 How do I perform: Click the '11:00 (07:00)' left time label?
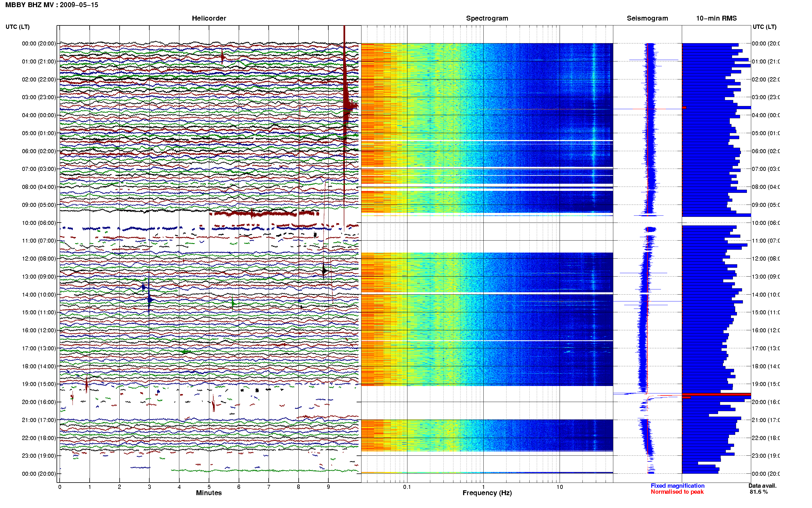(x=39, y=241)
